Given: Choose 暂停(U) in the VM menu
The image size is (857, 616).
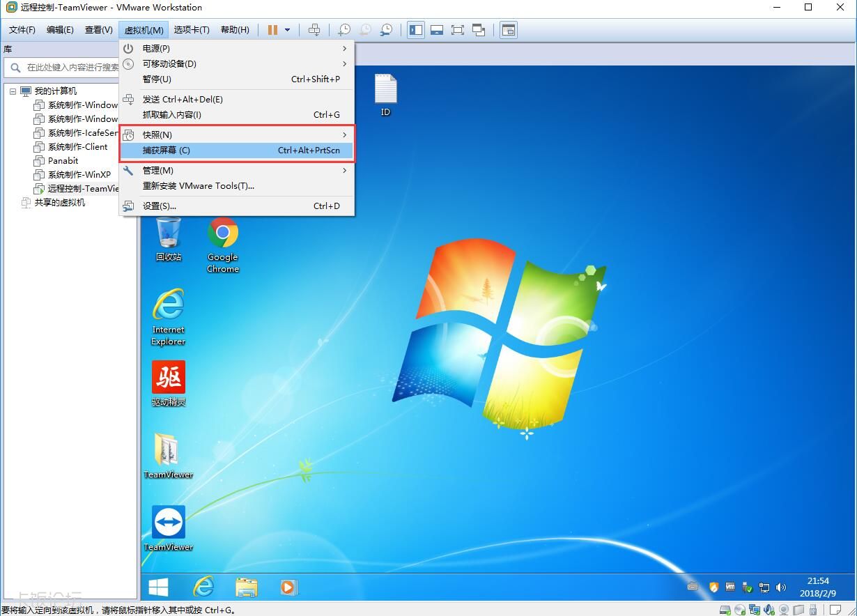Looking at the screenshot, I should pos(237,79).
